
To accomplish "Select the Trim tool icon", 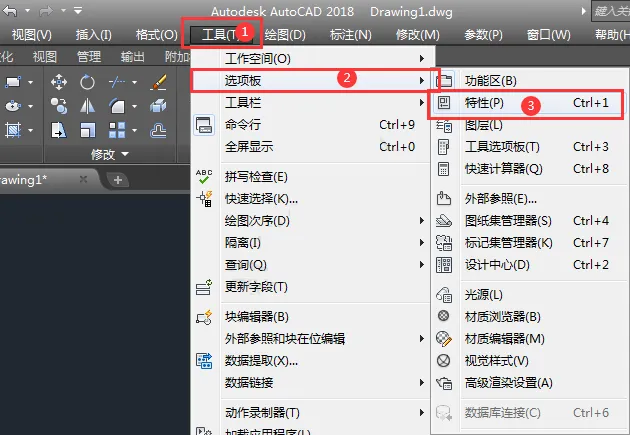I will coord(117,82).
